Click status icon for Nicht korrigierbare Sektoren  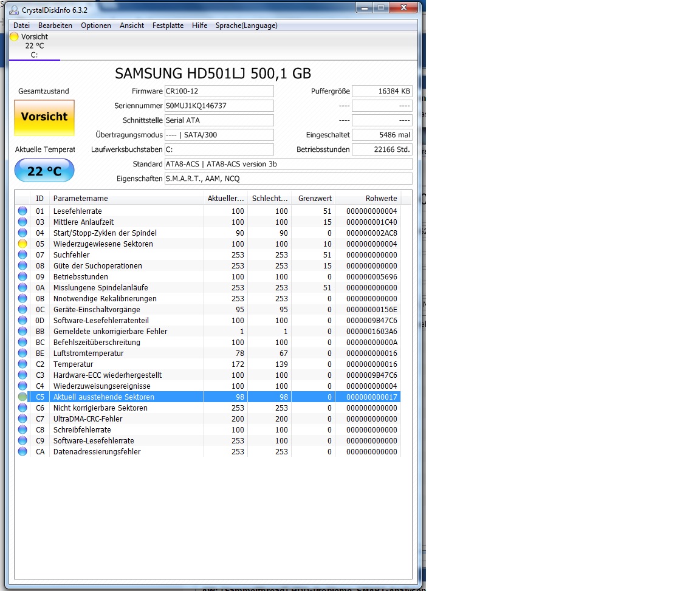[22, 408]
